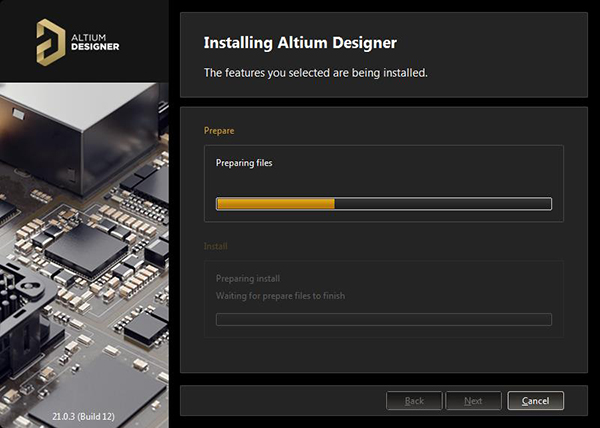Screen dimensions: 600x428
Task: Click the 'Prepare' section label
Action: click(x=219, y=131)
